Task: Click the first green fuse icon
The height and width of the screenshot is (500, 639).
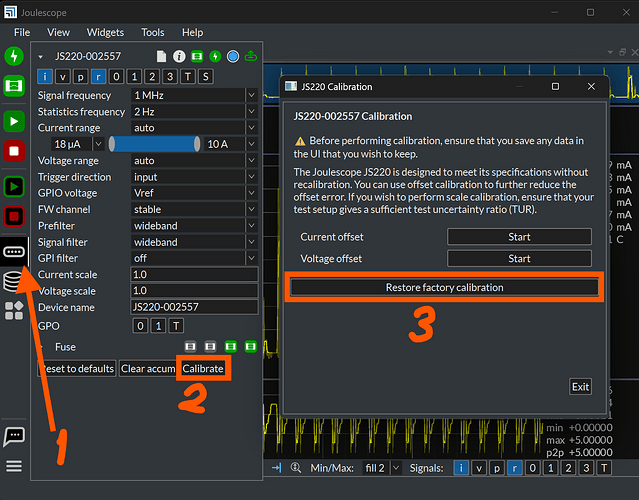Action: click(x=231, y=347)
